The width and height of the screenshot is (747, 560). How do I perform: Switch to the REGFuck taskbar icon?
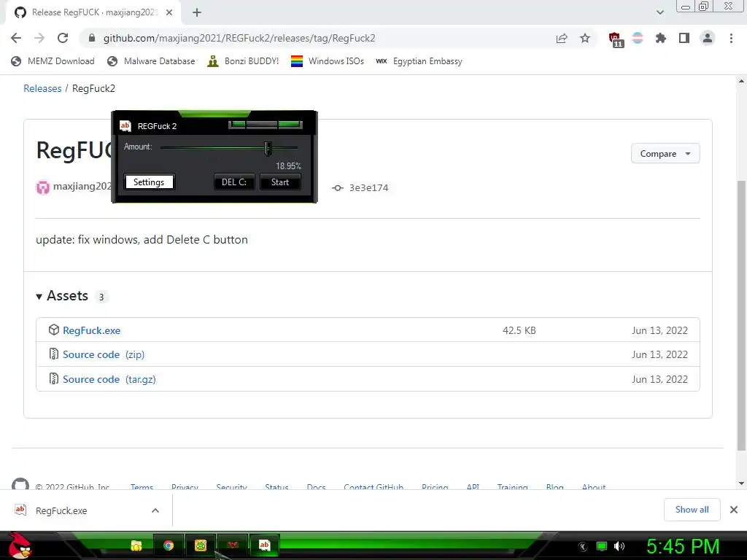(264, 545)
